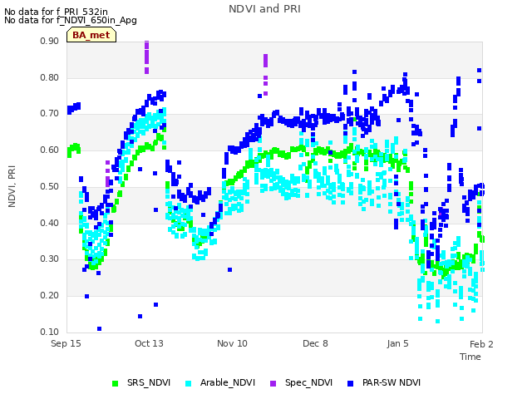Select the PAR-SW NDVI legend label
The width and height of the screenshot is (532, 399).
pos(392,382)
